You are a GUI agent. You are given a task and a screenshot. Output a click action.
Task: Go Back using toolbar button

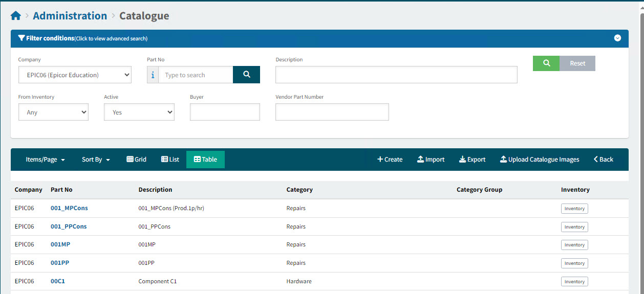603,160
